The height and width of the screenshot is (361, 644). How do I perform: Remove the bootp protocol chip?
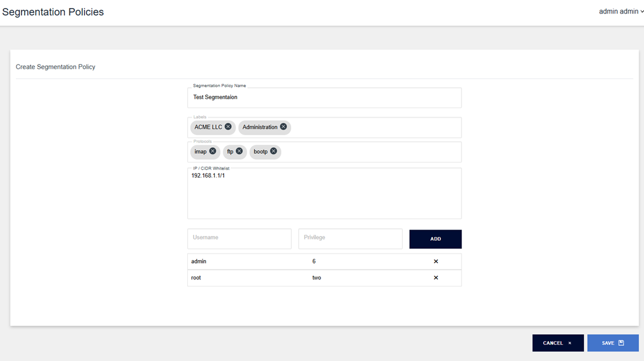(x=273, y=151)
